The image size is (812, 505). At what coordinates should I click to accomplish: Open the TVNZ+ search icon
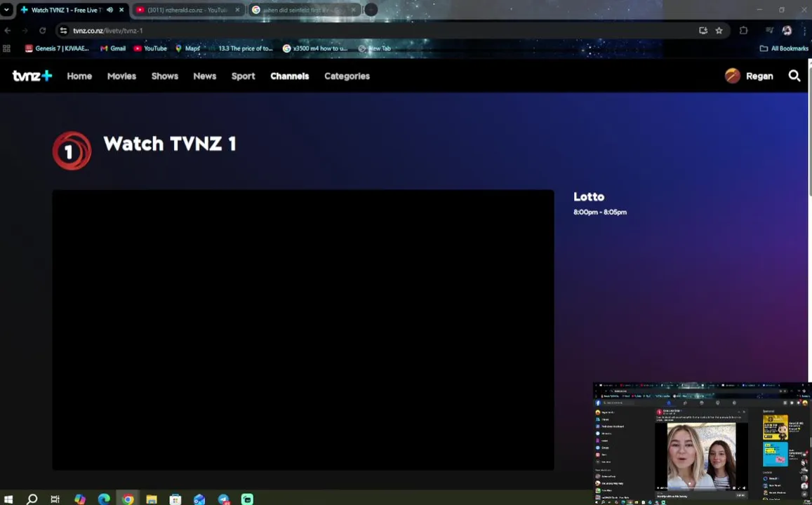click(794, 76)
